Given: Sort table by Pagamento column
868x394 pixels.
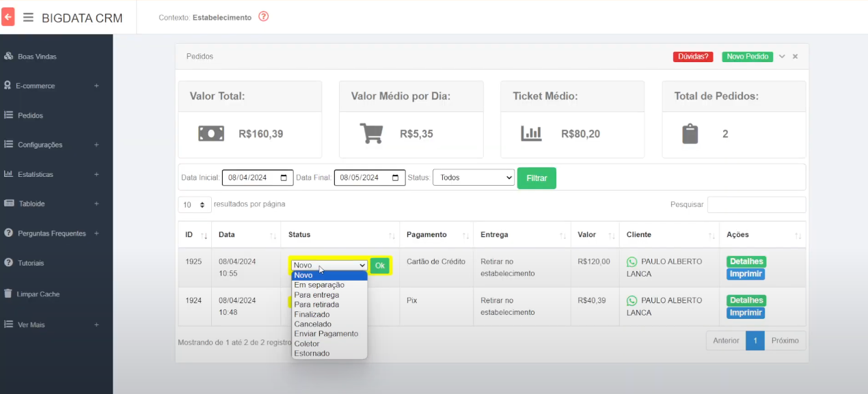Looking at the screenshot, I should click(436, 235).
